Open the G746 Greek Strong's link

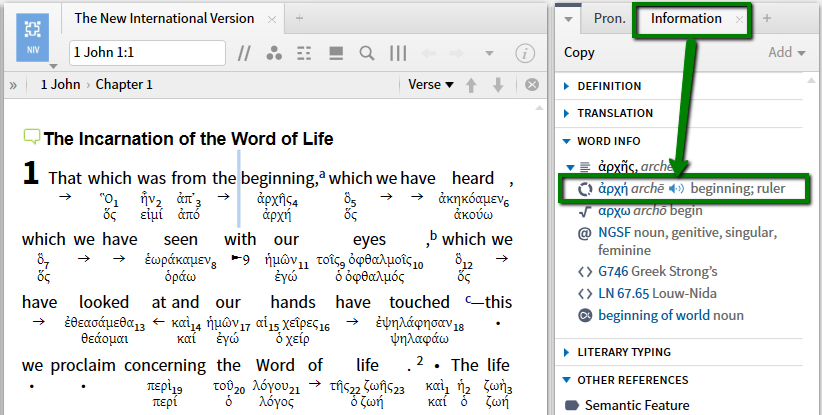(613, 271)
